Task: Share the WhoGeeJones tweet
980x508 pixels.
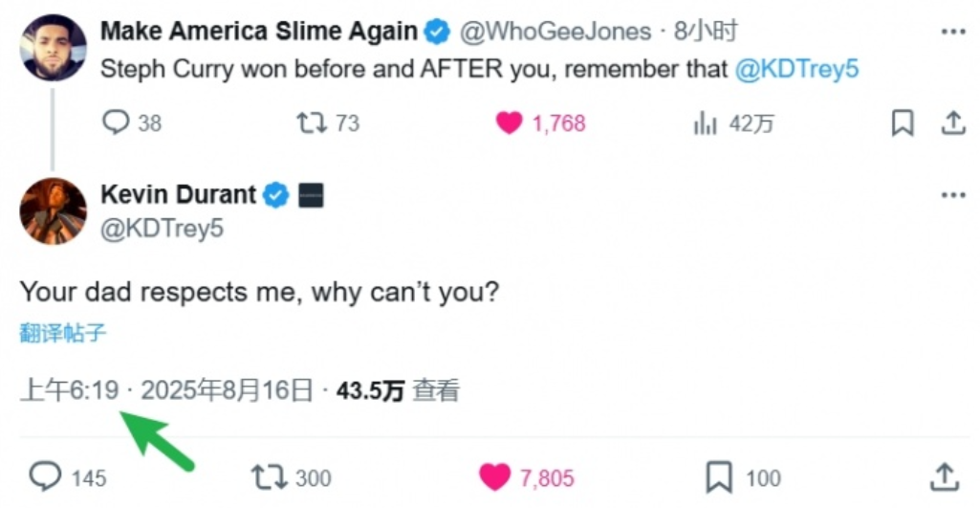Action: point(952,123)
